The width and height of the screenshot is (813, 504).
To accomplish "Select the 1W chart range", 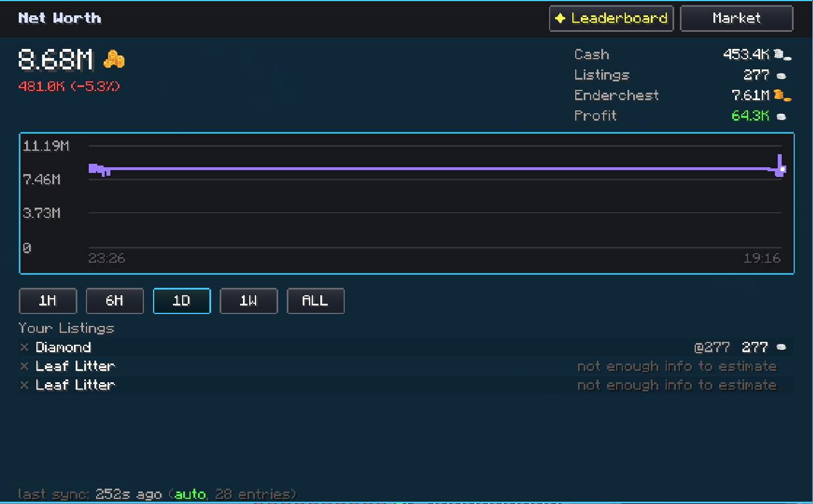I will pos(249,301).
